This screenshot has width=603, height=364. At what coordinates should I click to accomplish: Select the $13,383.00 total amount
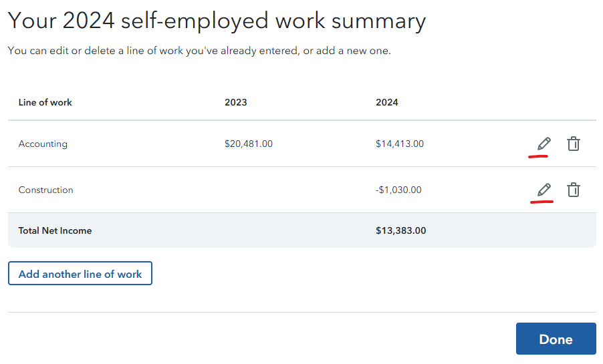401,230
